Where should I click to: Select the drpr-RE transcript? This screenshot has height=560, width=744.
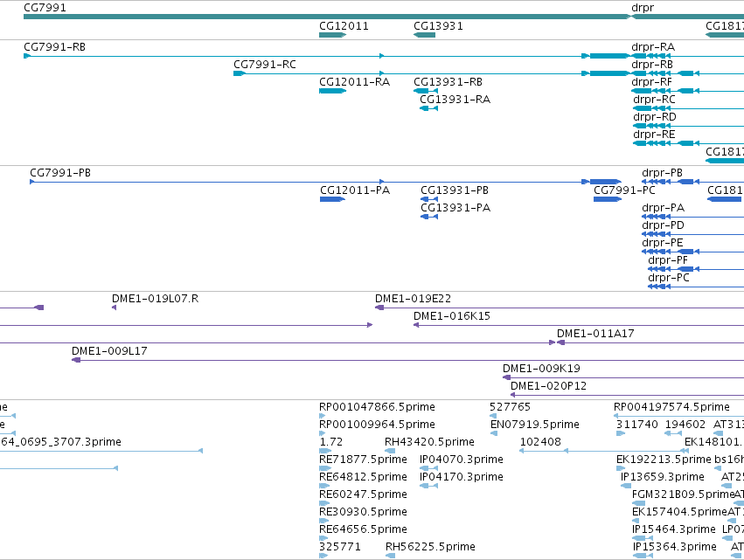click(654, 135)
